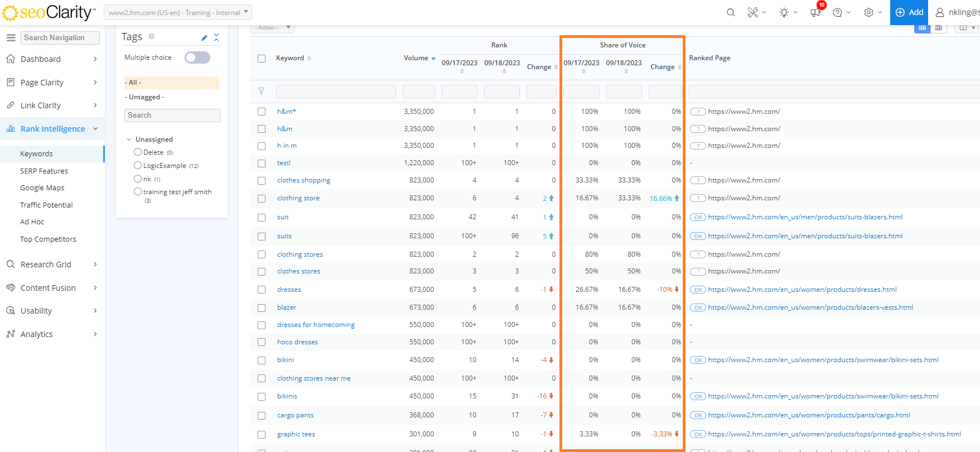Click the pencil edit icon in Tags panel

204,37
